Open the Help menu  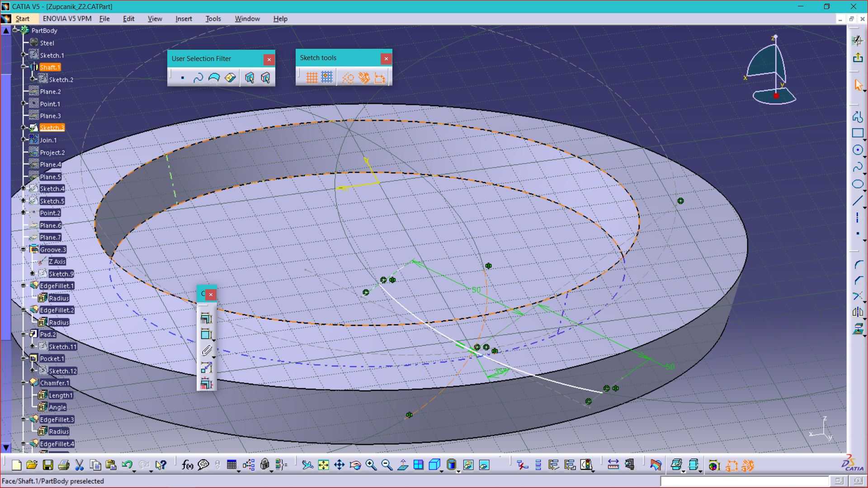point(280,19)
